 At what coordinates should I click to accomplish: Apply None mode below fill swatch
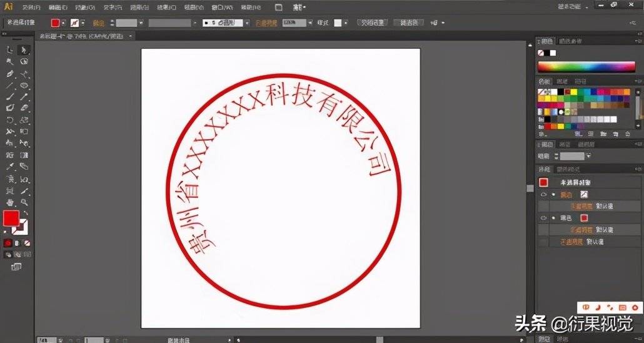[x=27, y=243]
